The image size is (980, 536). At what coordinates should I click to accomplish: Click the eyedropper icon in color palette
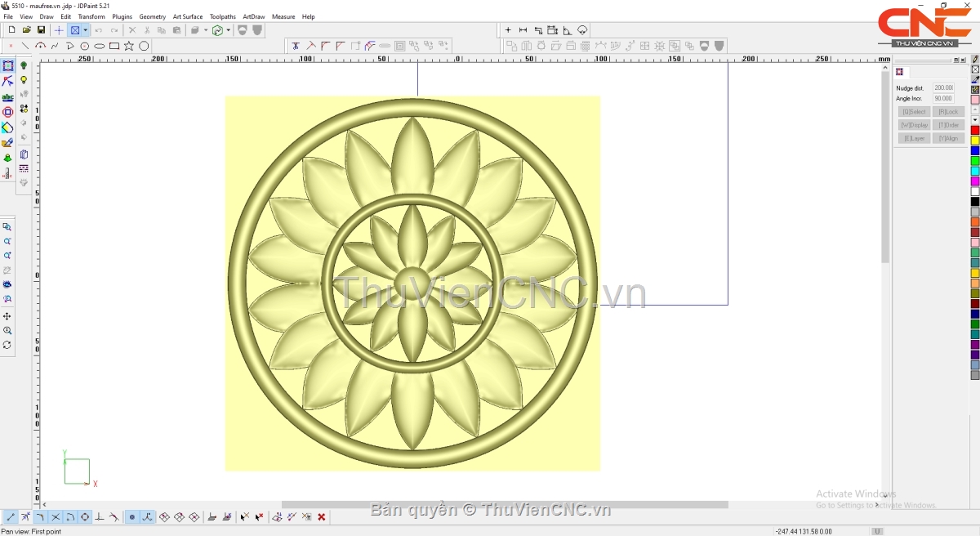[x=975, y=79]
